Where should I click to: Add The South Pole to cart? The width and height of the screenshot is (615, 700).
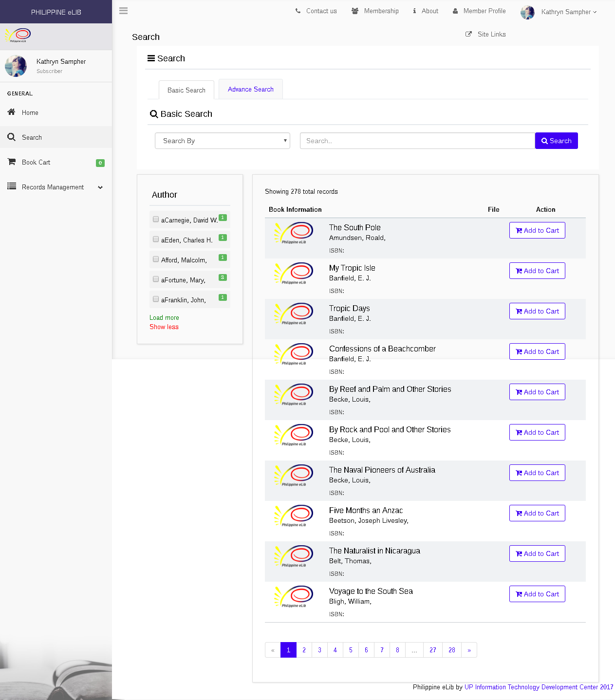pos(537,231)
